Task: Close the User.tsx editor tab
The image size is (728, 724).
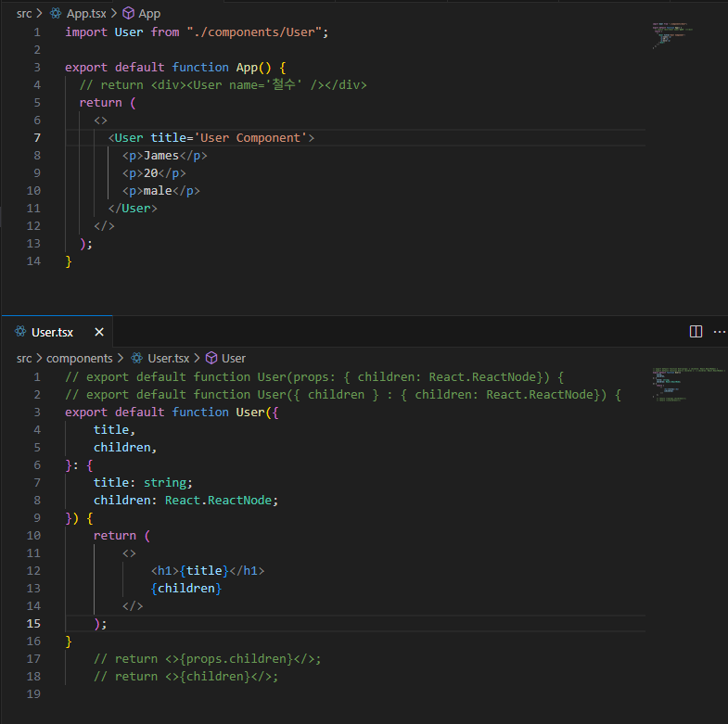Action: 99,332
